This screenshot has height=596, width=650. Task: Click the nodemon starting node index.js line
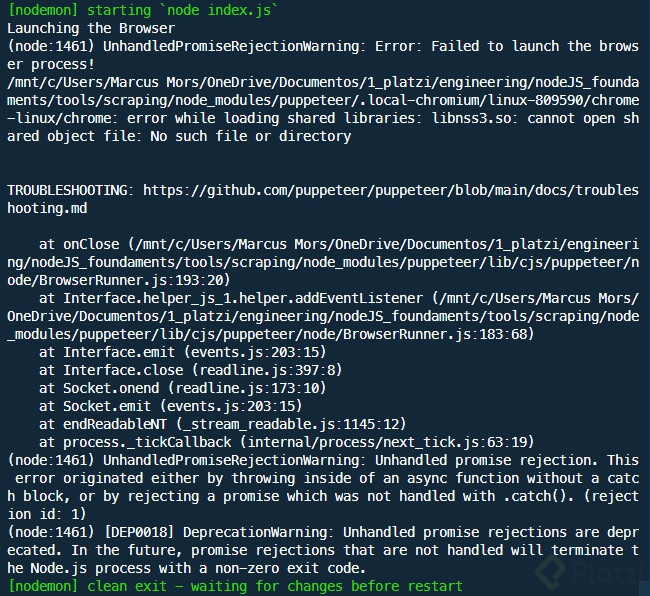[143, 10]
